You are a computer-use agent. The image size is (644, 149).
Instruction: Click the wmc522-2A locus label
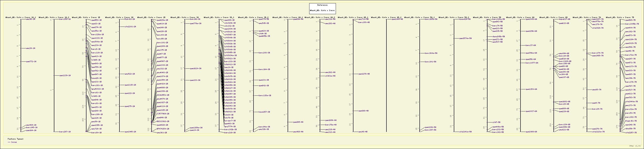[x=130, y=74]
